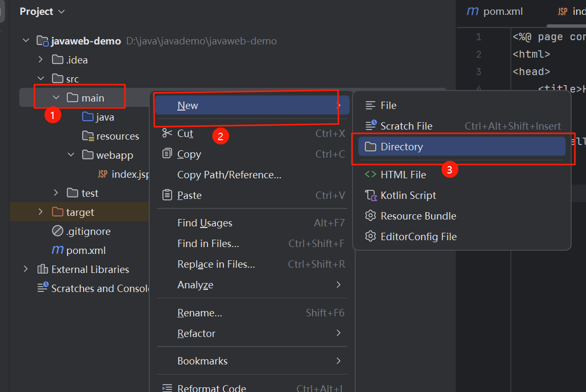
Task: Click the EditorConfig File gear icon
Action: [x=371, y=236]
